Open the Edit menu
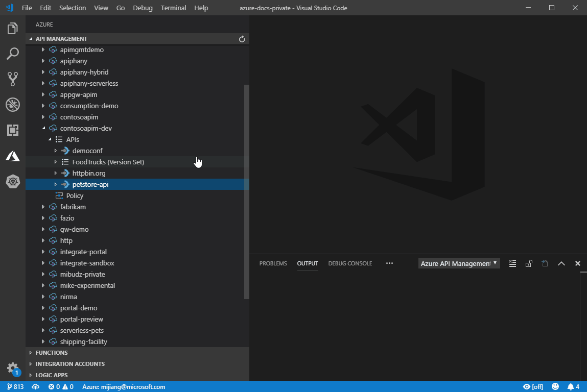Screen dimensions: 587x392 (45, 8)
